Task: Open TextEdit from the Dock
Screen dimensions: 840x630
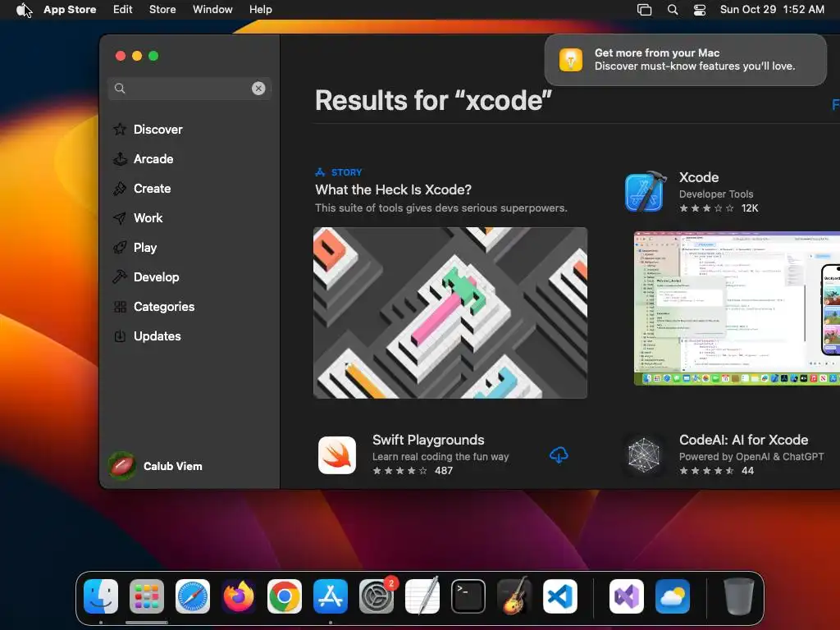Action: pos(422,596)
